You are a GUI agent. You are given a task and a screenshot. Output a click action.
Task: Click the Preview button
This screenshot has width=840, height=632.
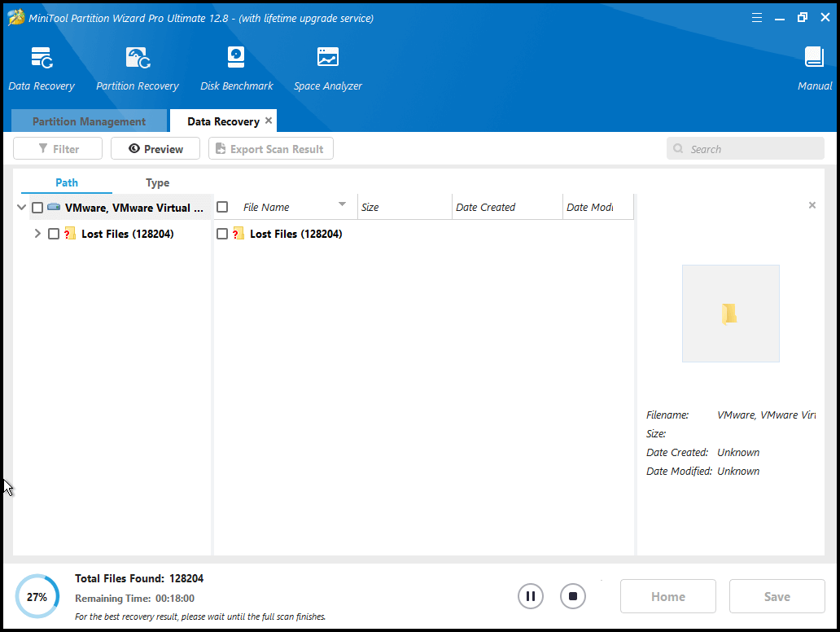[x=155, y=148]
